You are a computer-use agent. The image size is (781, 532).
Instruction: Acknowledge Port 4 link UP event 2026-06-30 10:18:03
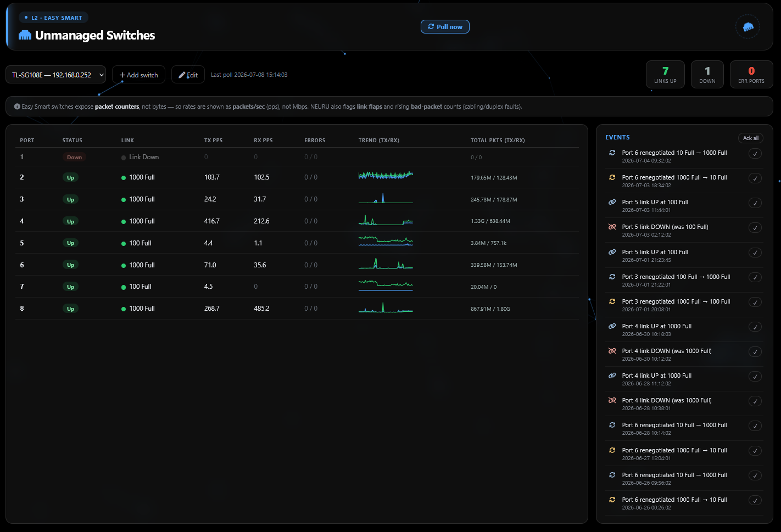(755, 327)
